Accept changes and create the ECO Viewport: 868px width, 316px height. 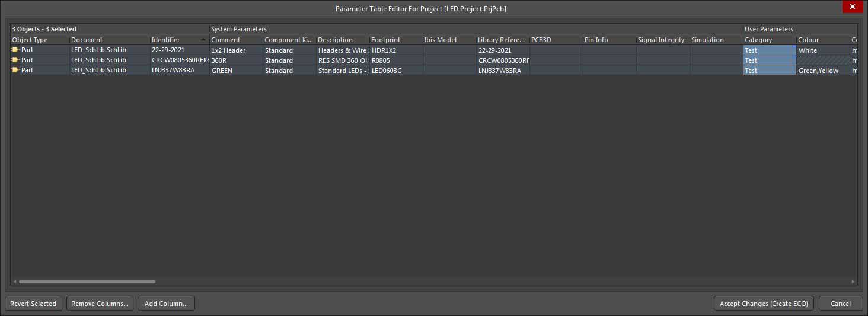point(764,304)
